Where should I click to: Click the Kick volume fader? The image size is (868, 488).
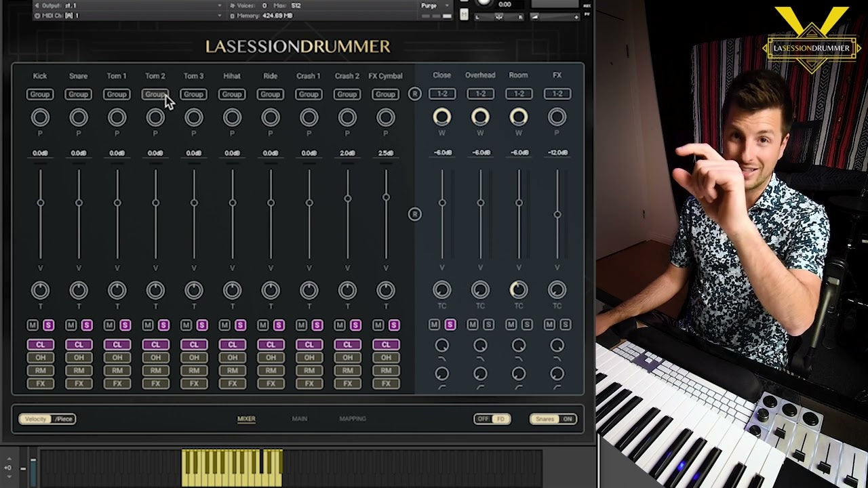click(41, 203)
